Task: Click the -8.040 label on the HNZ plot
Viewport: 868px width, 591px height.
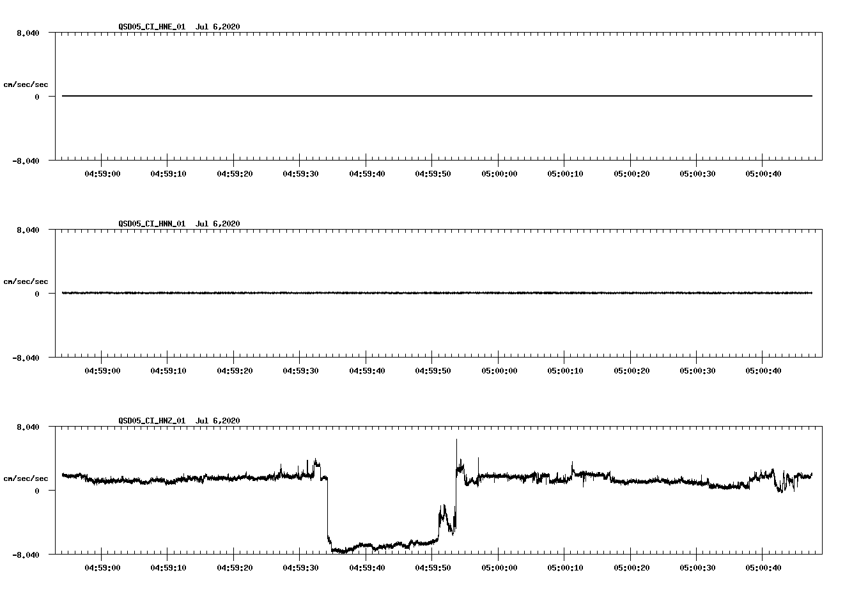Action: pos(26,555)
